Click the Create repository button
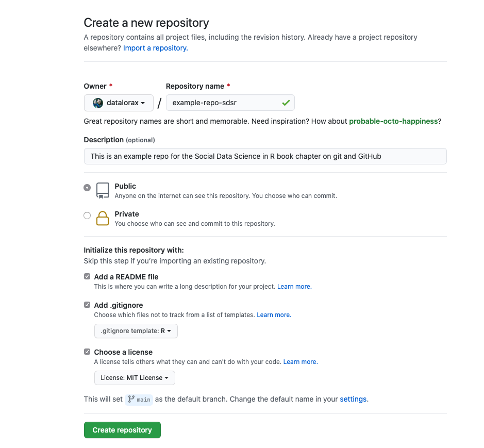This screenshot has width=484, height=448. (x=122, y=430)
